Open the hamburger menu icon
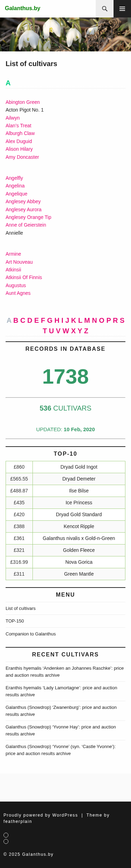 coord(122,9)
